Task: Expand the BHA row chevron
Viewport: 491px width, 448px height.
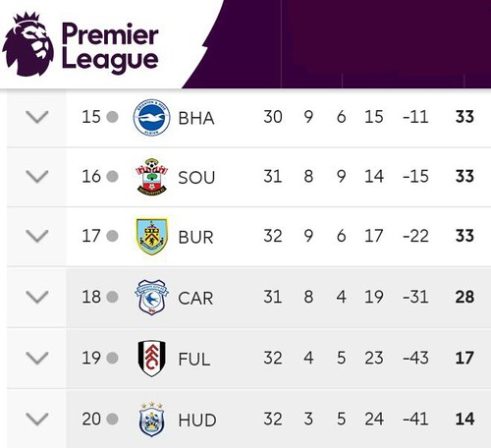Action: click(37, 117)
